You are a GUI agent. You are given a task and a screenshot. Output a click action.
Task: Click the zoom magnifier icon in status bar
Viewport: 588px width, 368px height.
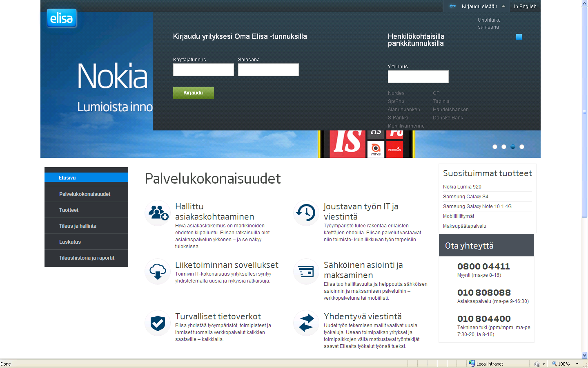tap(554, 364)
